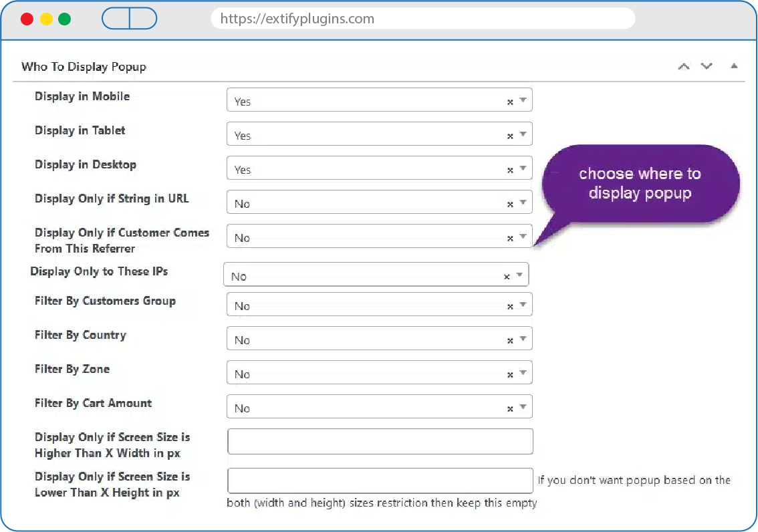The image size is (758, 532).
Task: Clear the Display in Tablet selection (x)
Action: pos(510,136)
